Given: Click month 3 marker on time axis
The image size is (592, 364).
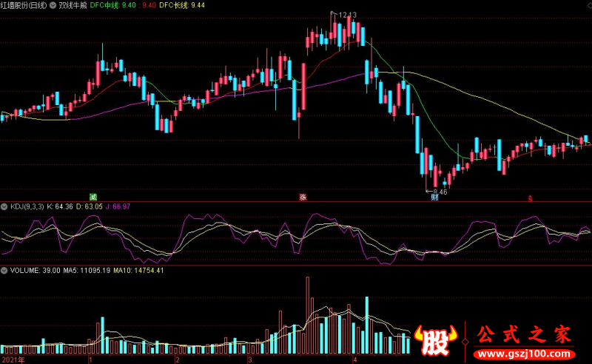Looking at the screenshot, I should (x=249, y=360).
